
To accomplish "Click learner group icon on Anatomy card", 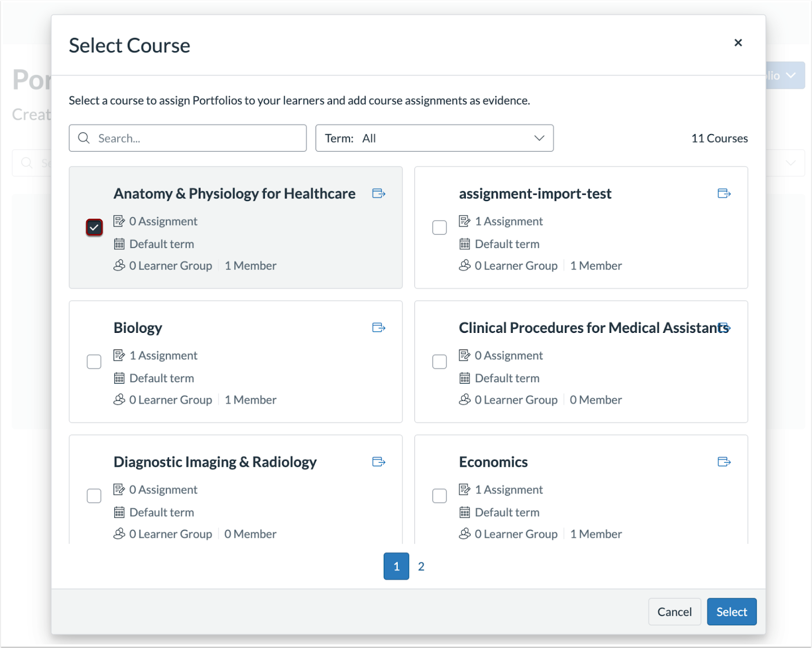I will (x=120, y=265).
